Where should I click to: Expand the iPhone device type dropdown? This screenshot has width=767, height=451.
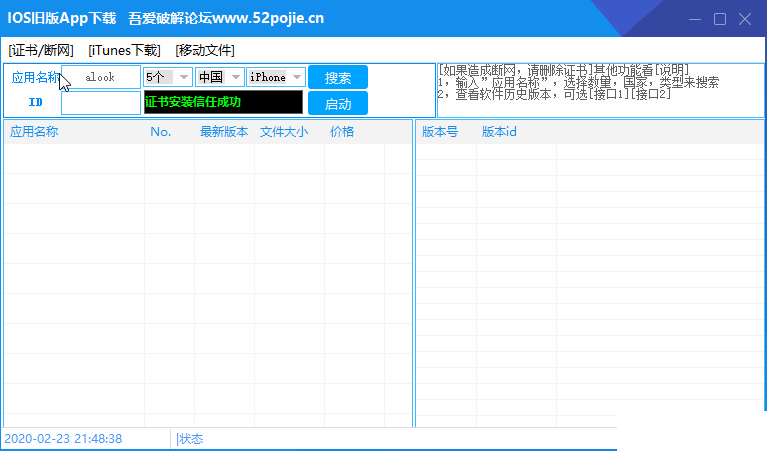click(x=276, y=77)
